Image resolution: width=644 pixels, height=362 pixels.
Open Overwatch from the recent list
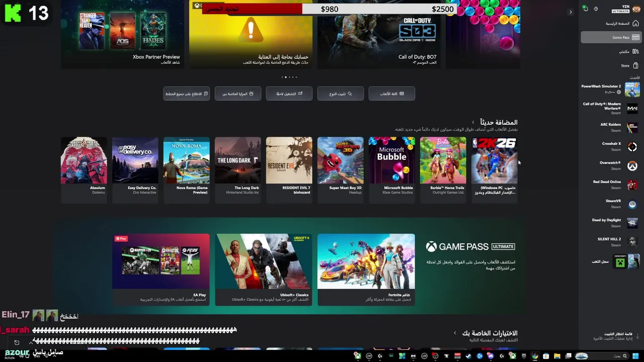pyautogui.click(x=632, y=166)
